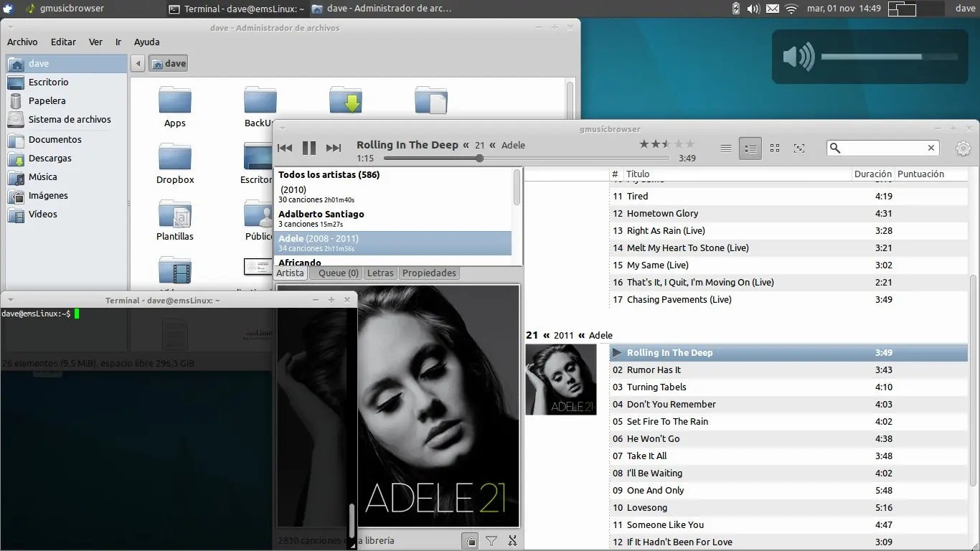Open Sistema de archivos in sidebar
Viewport: 980px width, 551px height.
[x=67, y=120]
